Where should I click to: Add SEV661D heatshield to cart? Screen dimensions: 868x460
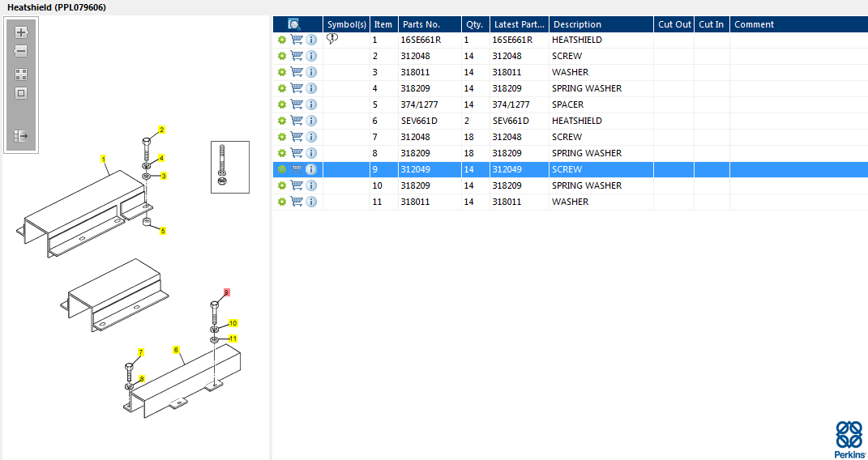pyautogui.click(x=297, y=121)
